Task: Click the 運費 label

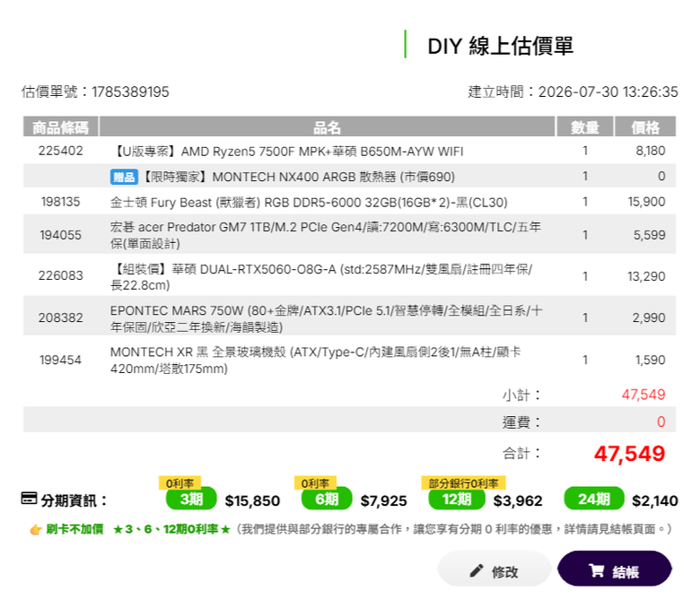Action: pyautogui.click(x=521, y=422)
